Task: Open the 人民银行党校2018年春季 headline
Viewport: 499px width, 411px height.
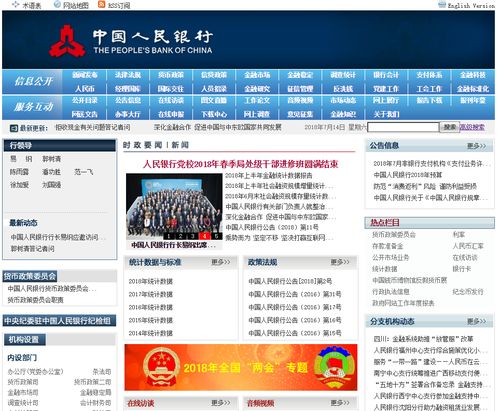Action: tap(241, 164)
